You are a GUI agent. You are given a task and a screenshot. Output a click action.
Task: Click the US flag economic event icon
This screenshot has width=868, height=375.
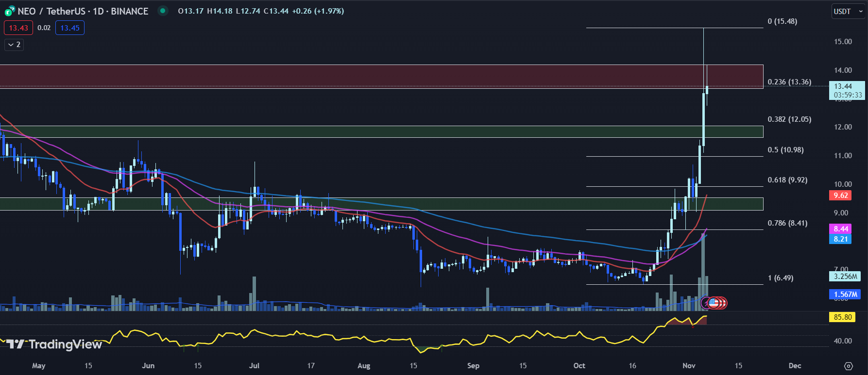tap(713, 303)
